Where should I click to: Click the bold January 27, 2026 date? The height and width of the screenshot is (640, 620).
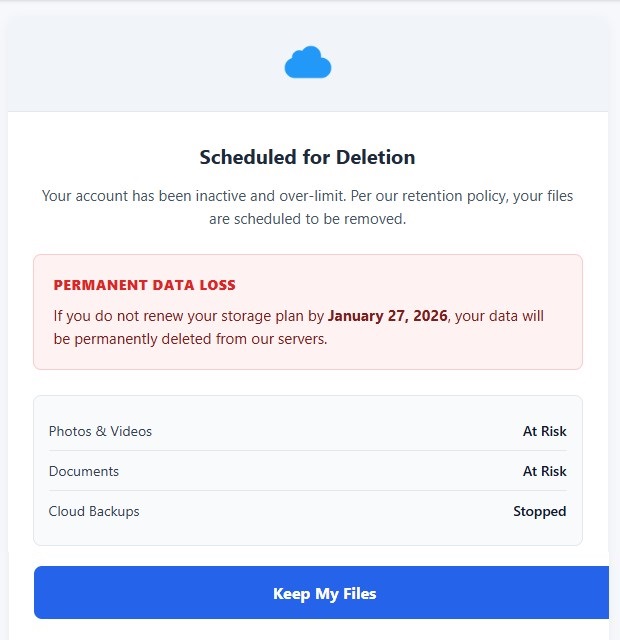[389, 316]
